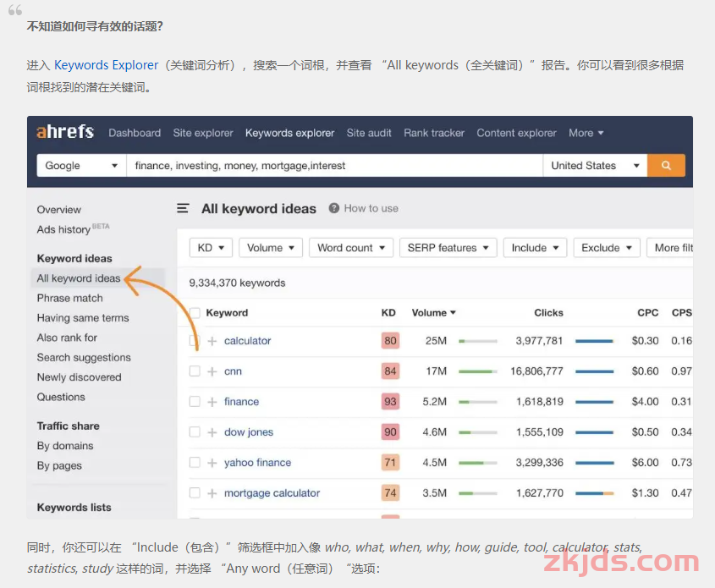Add cnn keyword with plus icon

point(212,371)
